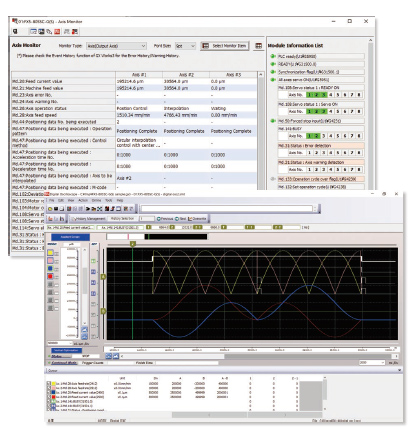Toggle checkbox for the red feed current value row
Image resolution: width=410 pixels, height=430 pixels.
pyautogui.click(x=49, y=397)
